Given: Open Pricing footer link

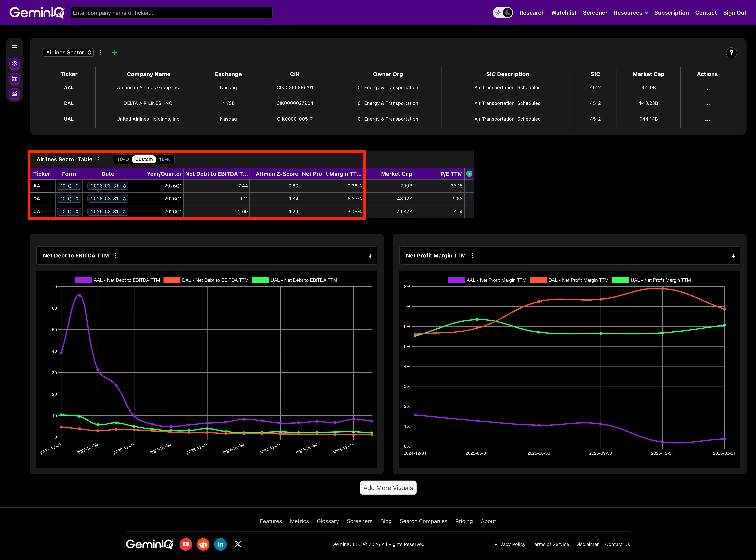Looking at the screenshot, I should point(464,521).
